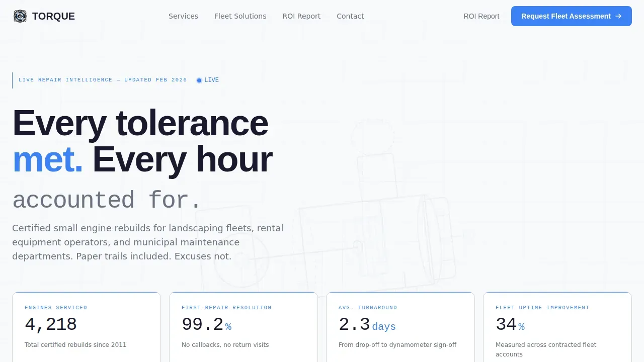Screen dimensions: 644x362
Task: Click the ROI Report link beside blue button
Action: [481, 16]
